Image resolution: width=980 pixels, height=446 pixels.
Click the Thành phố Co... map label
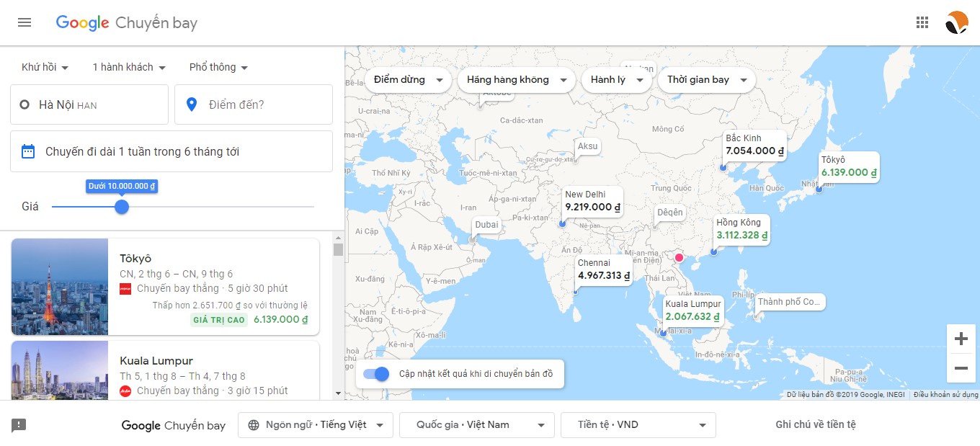click(x=789, y=302)
